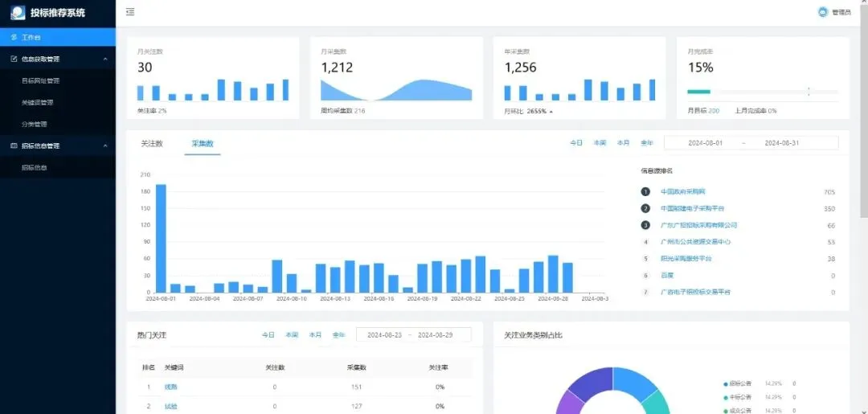Image resolution: width=868 pixels, height=414 pixels.
Task: Click the 关注率 column header
Action: pos(440,367)
